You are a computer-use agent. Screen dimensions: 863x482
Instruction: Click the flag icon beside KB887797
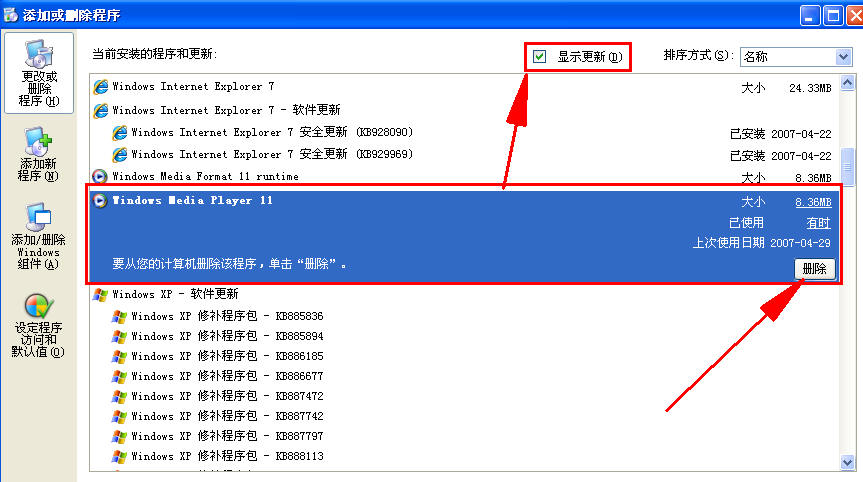[x=119, y=436]
